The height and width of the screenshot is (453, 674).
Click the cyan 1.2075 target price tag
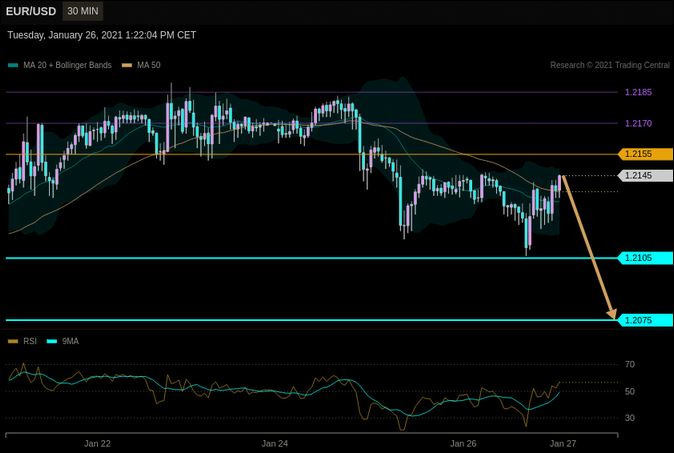(645, 320)
